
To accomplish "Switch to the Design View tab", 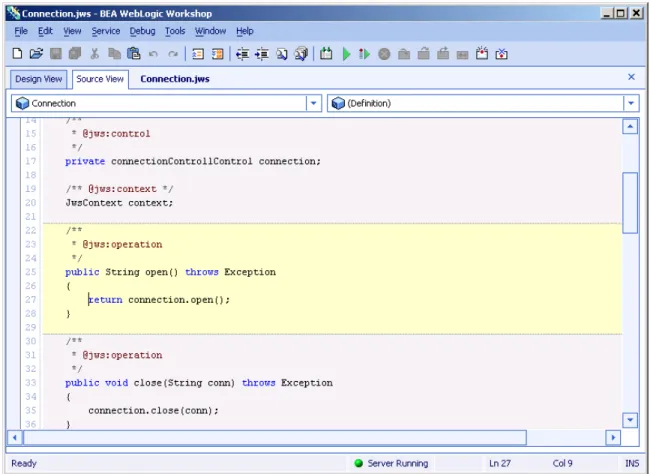I will pyautogui.click(x=39, y=79).
